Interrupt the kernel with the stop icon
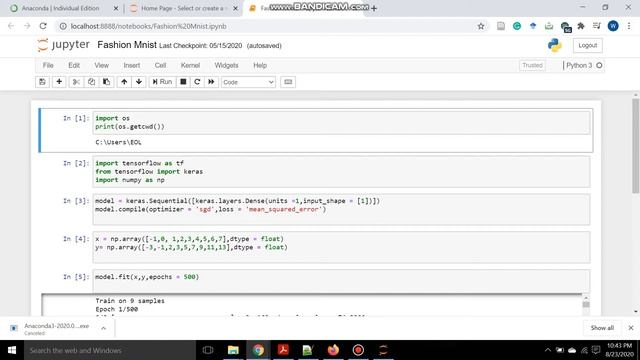This screenshot has width=640, height=360. point(183,82)
